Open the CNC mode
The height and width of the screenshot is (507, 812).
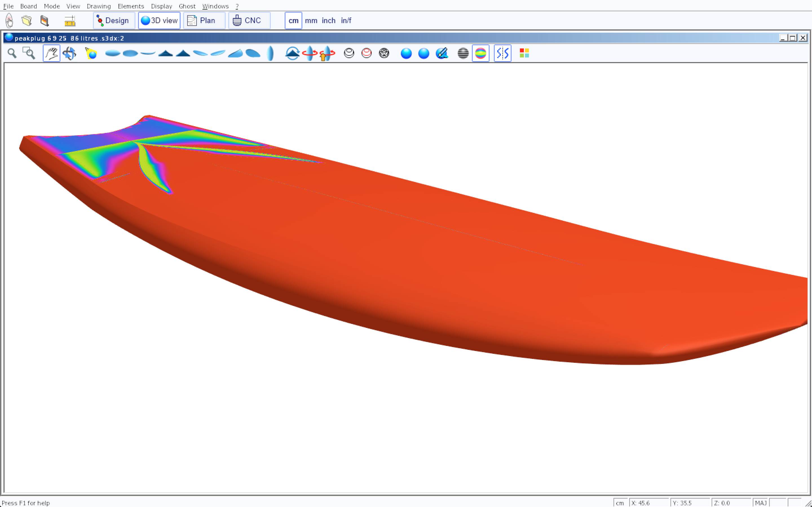(249, 21)
